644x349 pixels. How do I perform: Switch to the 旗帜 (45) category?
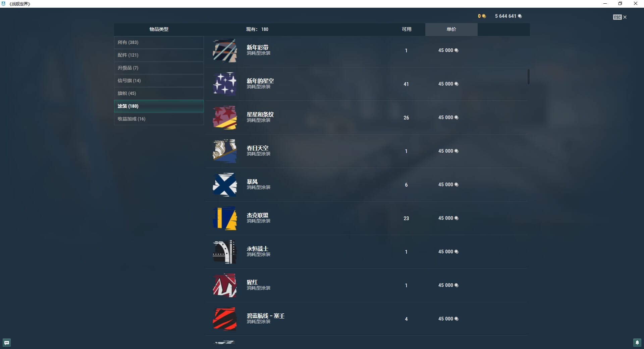(159, 94)
